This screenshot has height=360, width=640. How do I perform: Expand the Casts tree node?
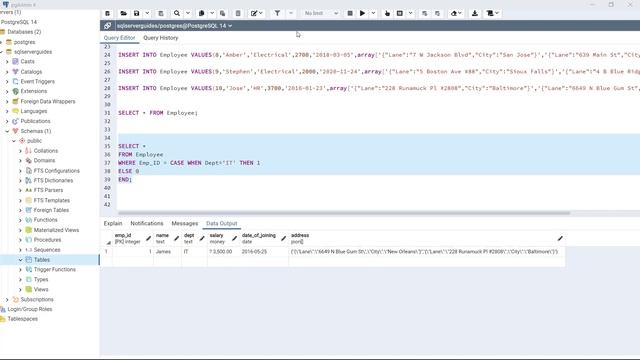point(7,62)
